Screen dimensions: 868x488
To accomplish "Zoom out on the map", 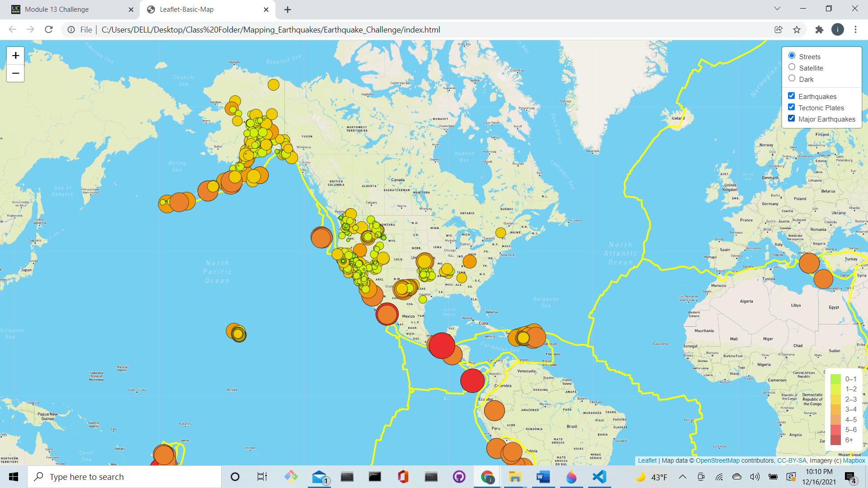I will pos(15,73).
